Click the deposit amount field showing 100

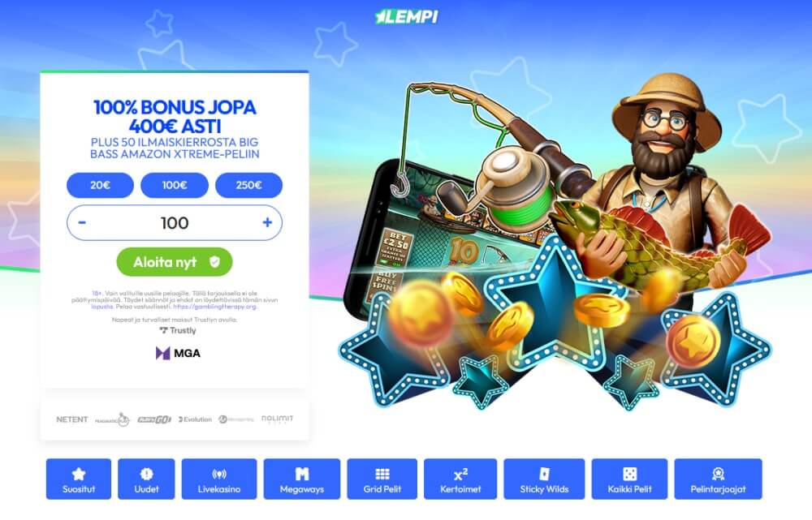click(175, 223)
